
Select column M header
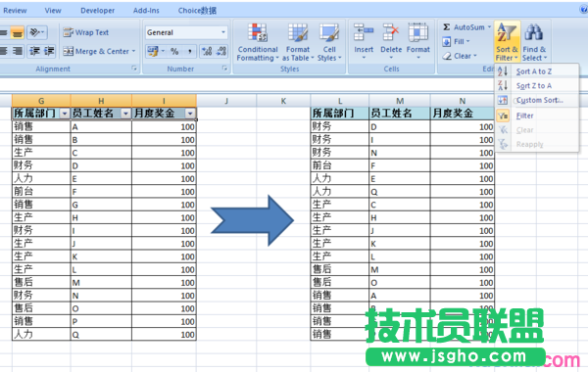[x=400, y=101]
